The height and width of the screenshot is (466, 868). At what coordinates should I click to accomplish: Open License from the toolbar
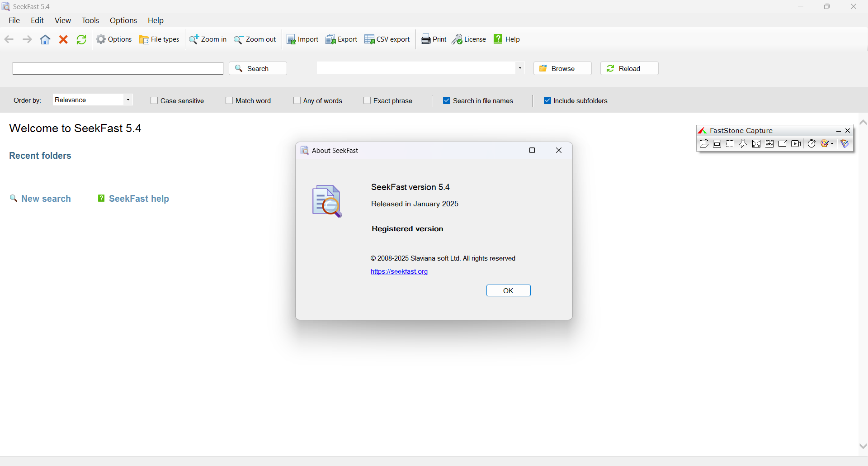click(469, 39)
